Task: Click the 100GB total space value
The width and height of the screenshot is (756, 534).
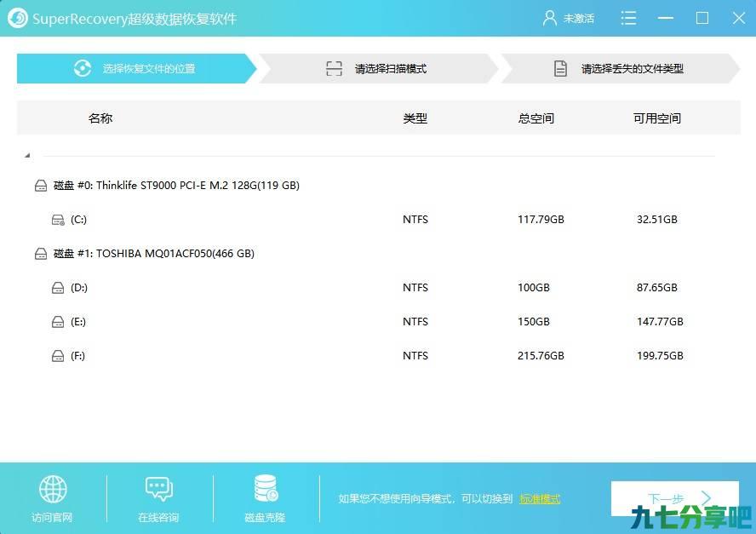Action: 534,288
